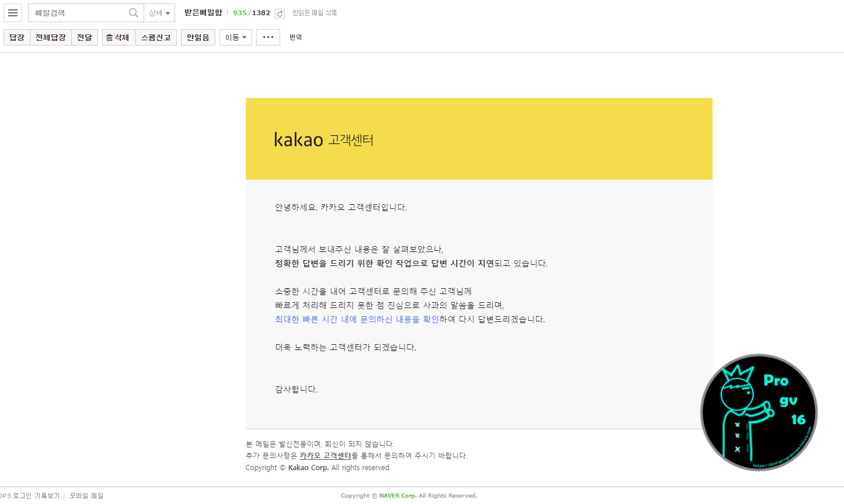Click the 안녕하세요. 카카오 고객센터입니다. line

coord(341,208)
